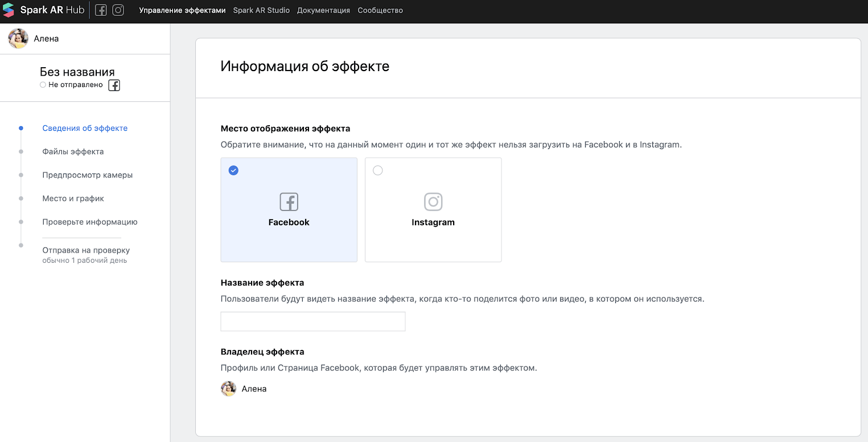Screen dimensions: 868x442
Task: Select the checked Facebook radio button
Action: click(x=233, y=170)
